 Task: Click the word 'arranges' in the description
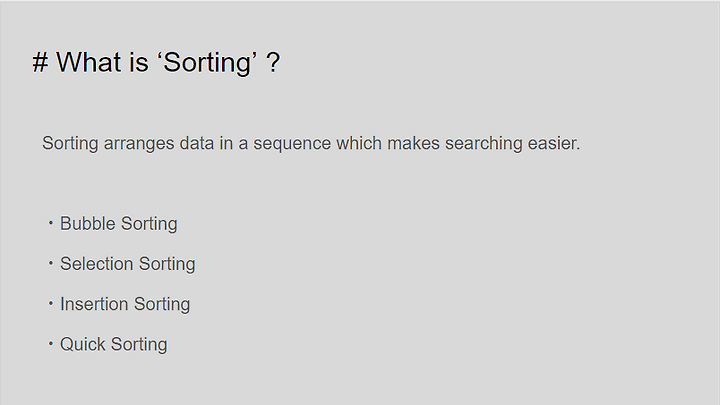139,144
